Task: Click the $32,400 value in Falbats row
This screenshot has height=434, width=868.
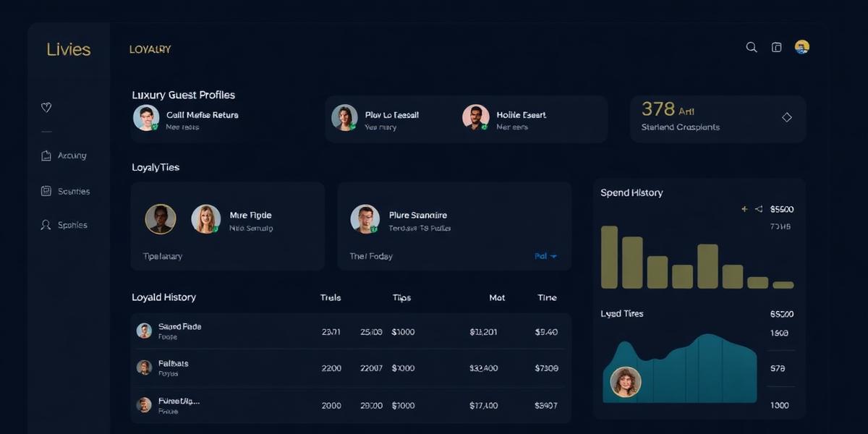Action: click(483, 368)
